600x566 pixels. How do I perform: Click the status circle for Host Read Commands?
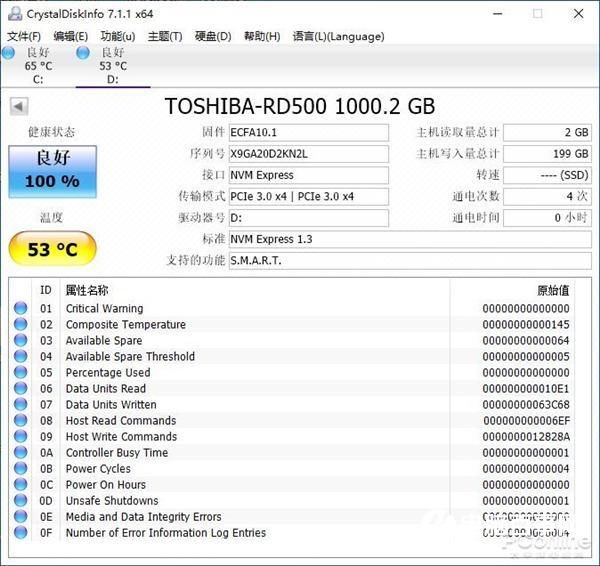(x=21, y=420)
